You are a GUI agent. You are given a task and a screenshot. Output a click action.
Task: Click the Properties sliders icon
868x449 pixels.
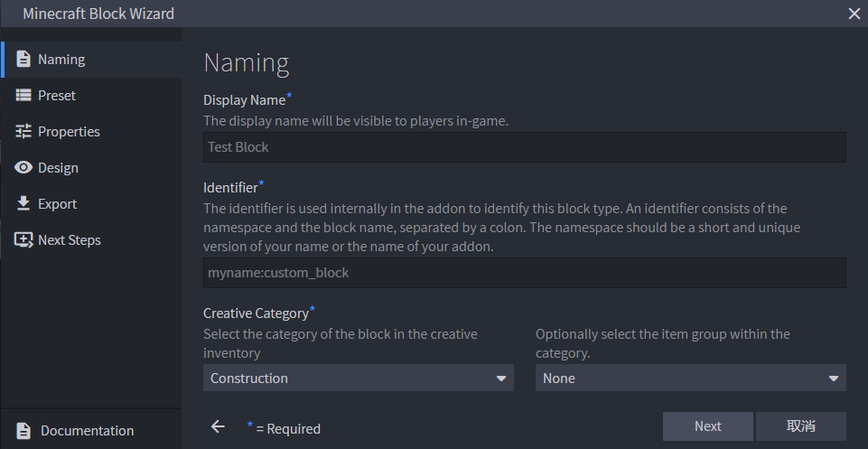click(x=23, y=131)
